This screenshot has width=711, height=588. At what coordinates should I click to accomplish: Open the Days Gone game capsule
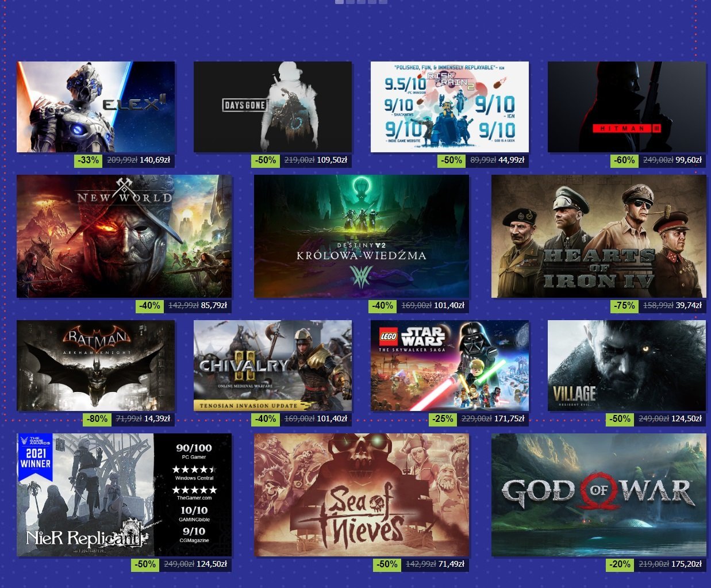pos(272,107)
